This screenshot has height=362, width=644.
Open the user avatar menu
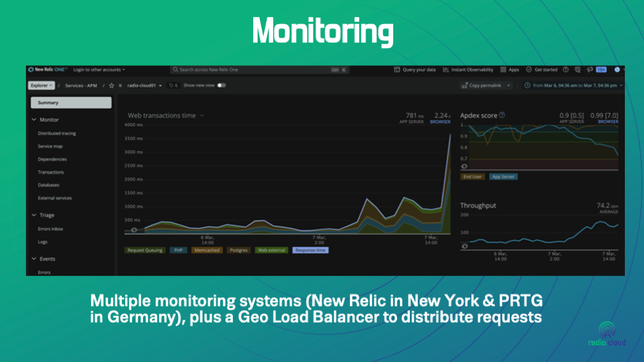coord(617,70)
